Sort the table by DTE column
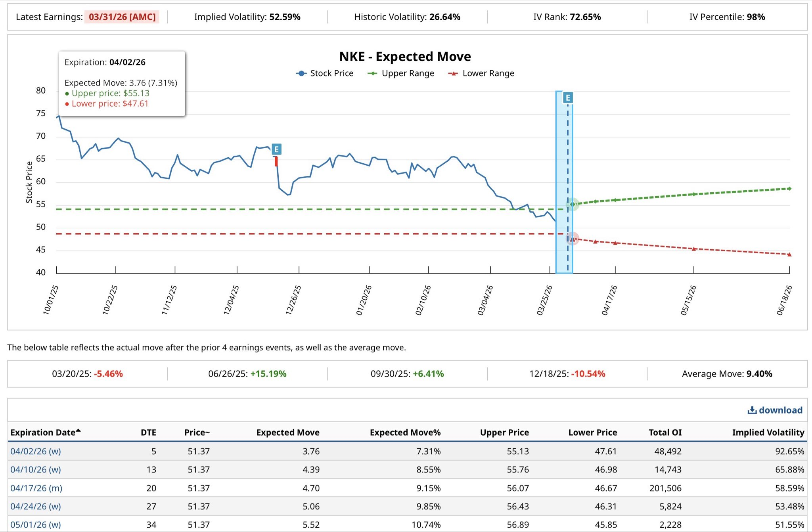This screenshot has width=812, height=532. (x=148, y=432)
